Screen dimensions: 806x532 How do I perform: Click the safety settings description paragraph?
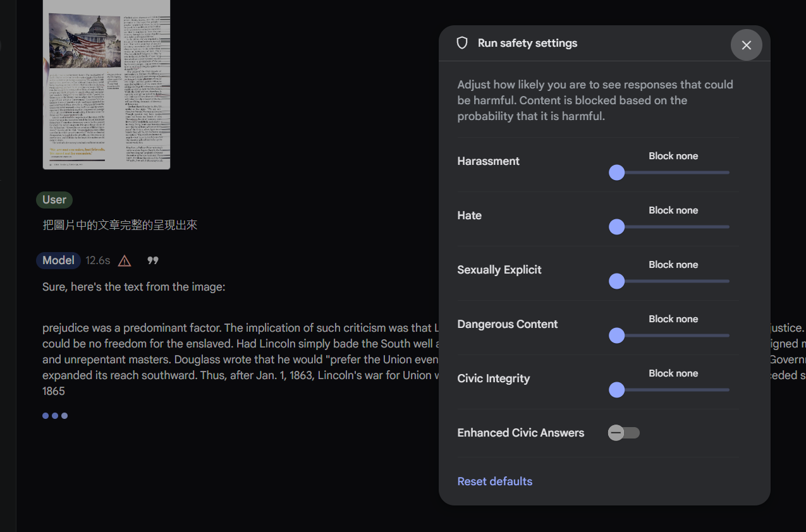pyautogui.click(x=595, y=100)
